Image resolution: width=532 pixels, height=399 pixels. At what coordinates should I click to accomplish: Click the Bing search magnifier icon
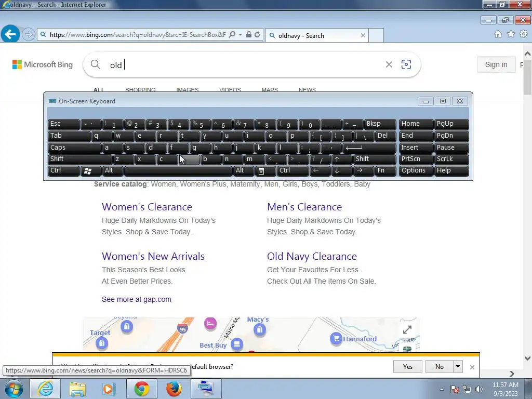click(x=96, y=64)
